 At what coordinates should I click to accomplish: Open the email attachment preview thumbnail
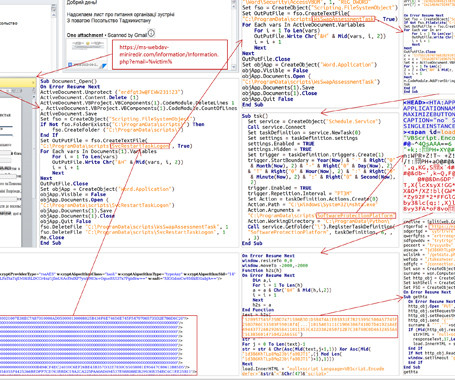[x=87, y=54]
